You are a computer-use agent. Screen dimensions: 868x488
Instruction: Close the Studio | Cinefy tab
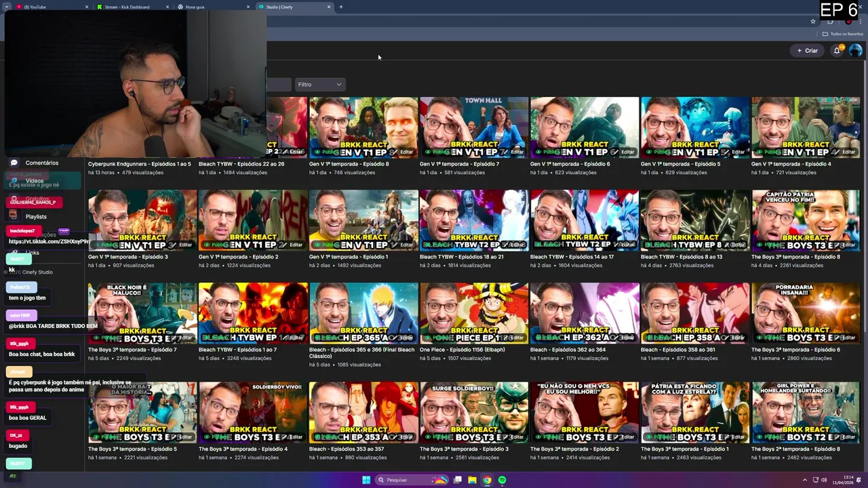(x=329, y=7)
